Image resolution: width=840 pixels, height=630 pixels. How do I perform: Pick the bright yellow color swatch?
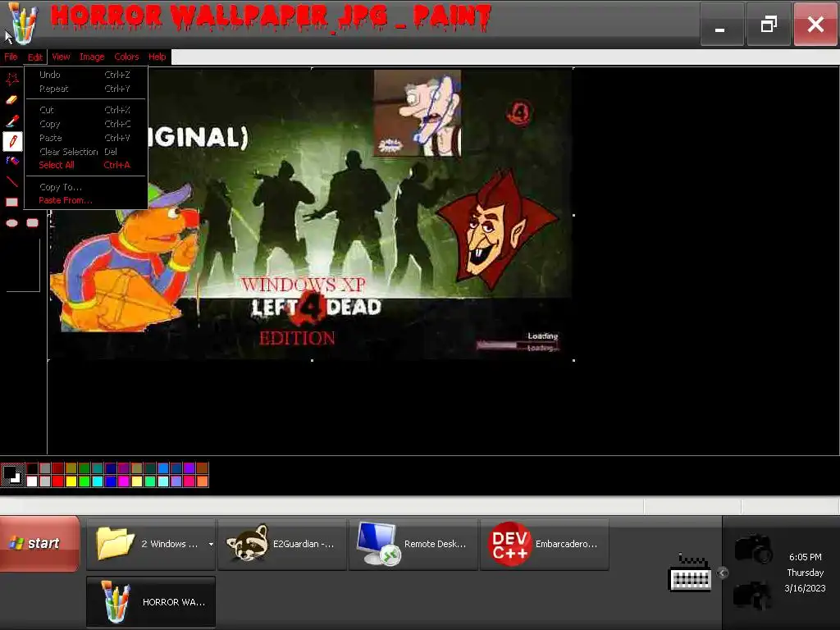click(x=71, y=481)
